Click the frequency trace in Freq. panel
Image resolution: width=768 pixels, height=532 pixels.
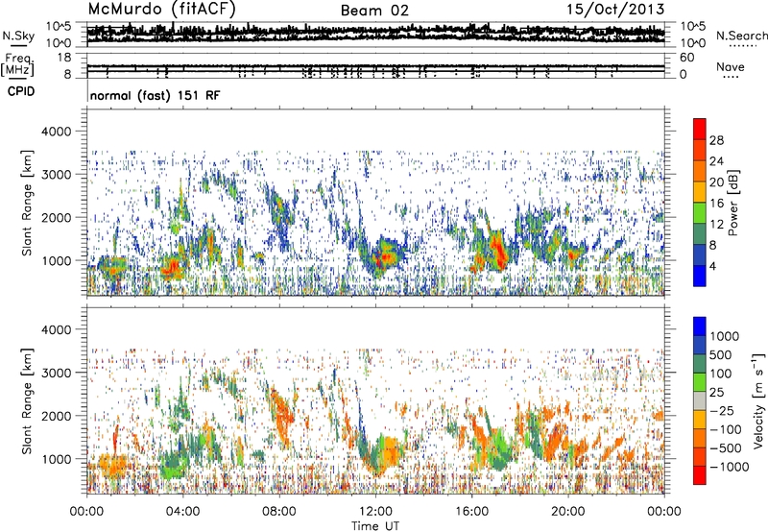pyautogui.click(x=375, y=66)
